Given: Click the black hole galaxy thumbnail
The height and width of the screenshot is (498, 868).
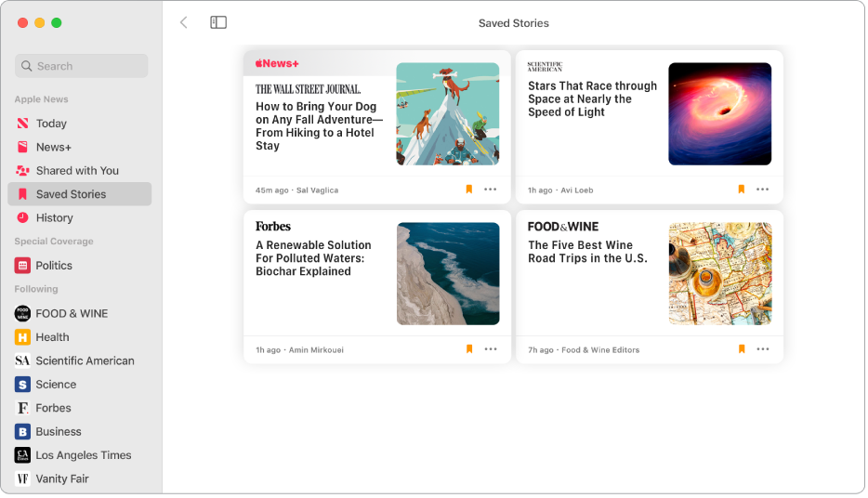Looking at the screenshot, I should pyautogui.click(x=719, y=114).
